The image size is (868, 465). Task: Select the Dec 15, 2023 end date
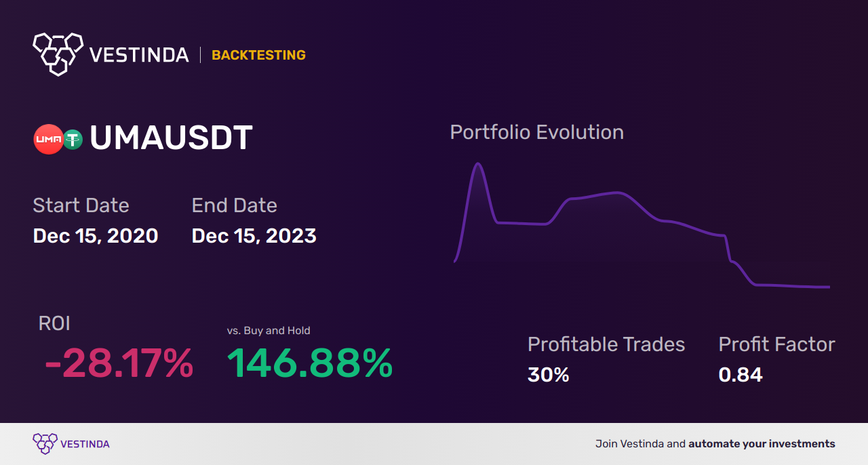tap(254, 236)
